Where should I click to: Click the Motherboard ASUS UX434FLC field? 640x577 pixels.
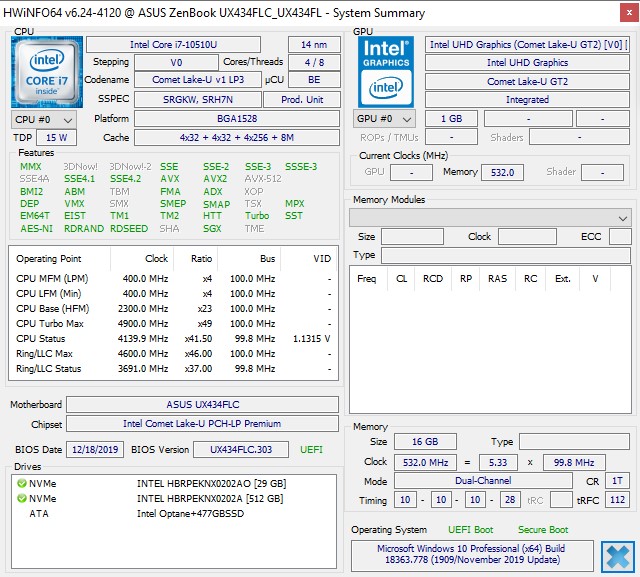[x=202, y=404]
